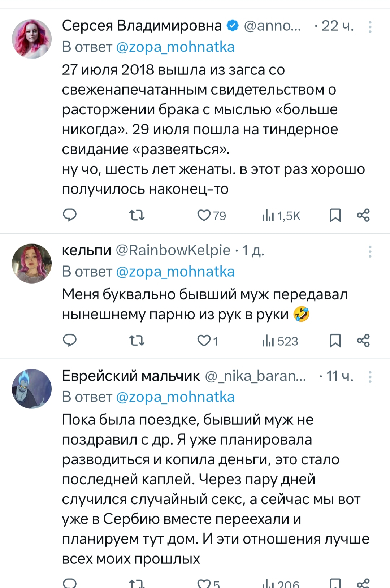Open Серсея Владимировна's profile avatar
The height and width of the screenshot is (588, 390).
pos(32,39)
